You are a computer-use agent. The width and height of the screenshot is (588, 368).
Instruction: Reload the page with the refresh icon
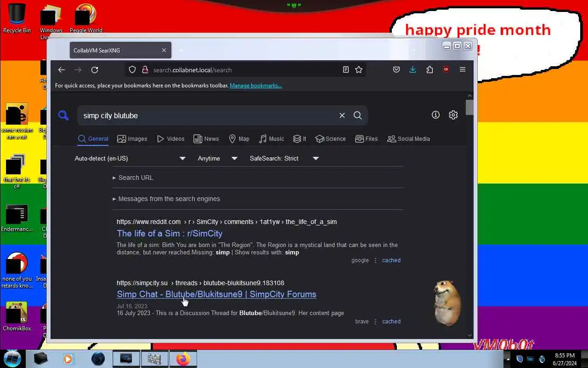tap(95, 70)
